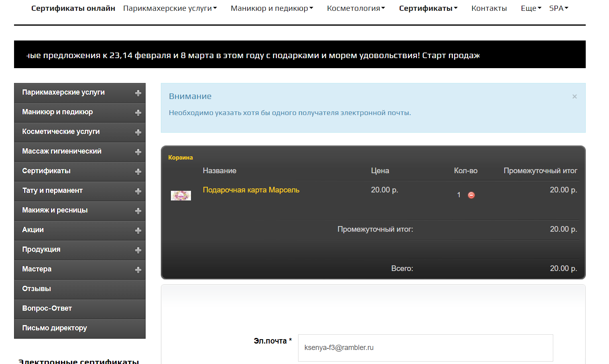Expand the Мастера sidebar plus icon
Viewport: 609px width, 364px height.
138,270
